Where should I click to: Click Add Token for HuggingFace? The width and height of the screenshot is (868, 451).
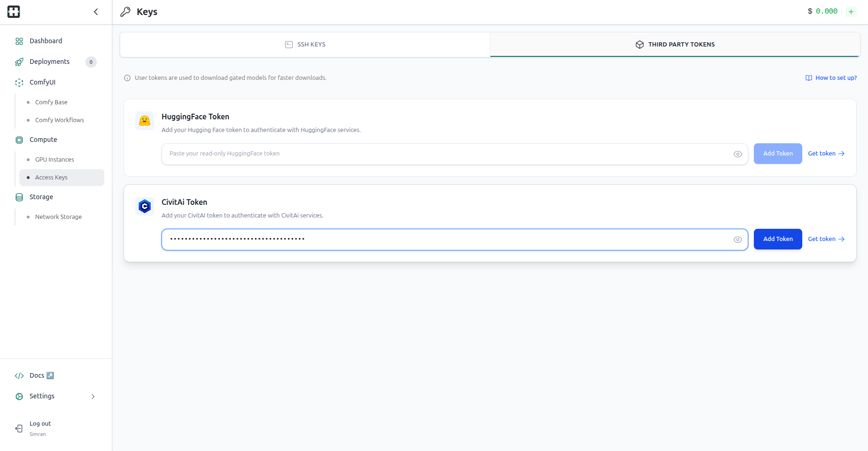click(x=778, y=154)
